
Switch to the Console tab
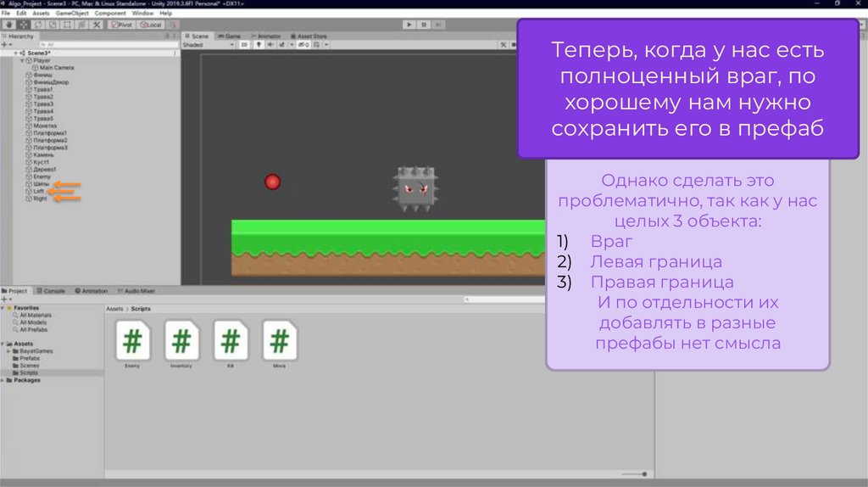(51, 291)
